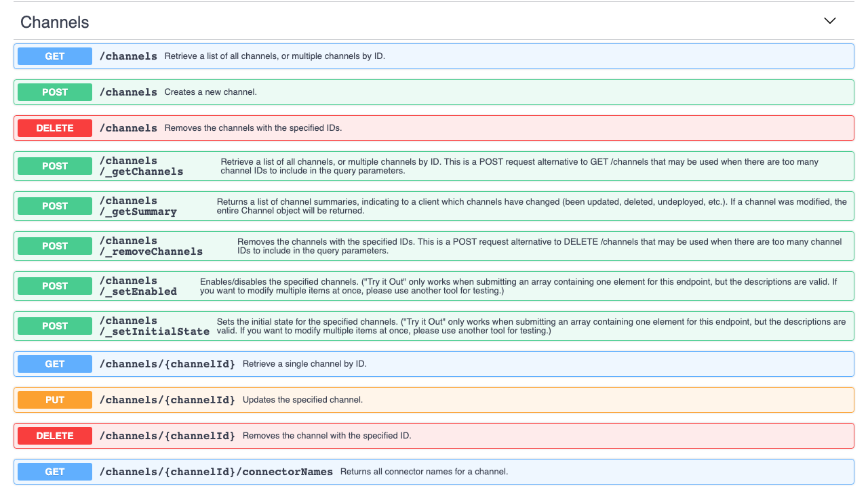Click DELETE badge for /channels/{channelId}
This screenshot has width=868, height=488.
click(x=55, y=436)
